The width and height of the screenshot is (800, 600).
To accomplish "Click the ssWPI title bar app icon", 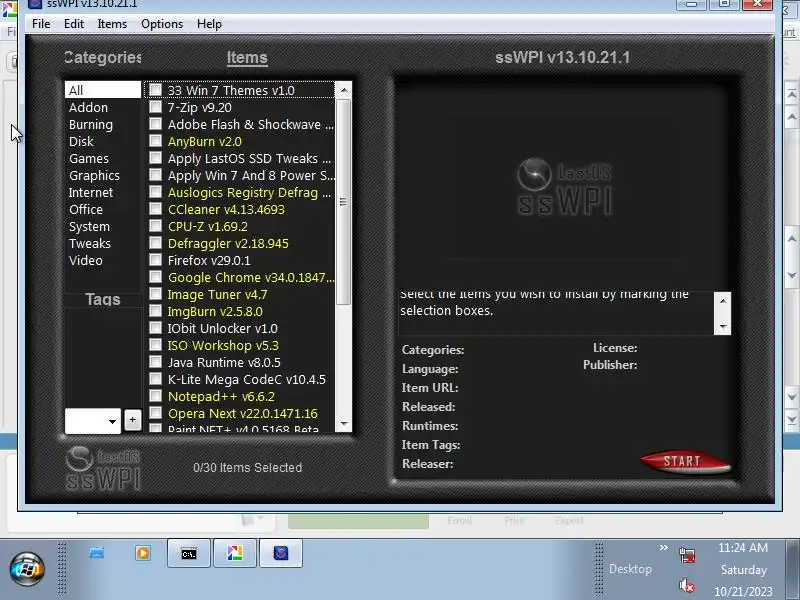I will [34, 4].
